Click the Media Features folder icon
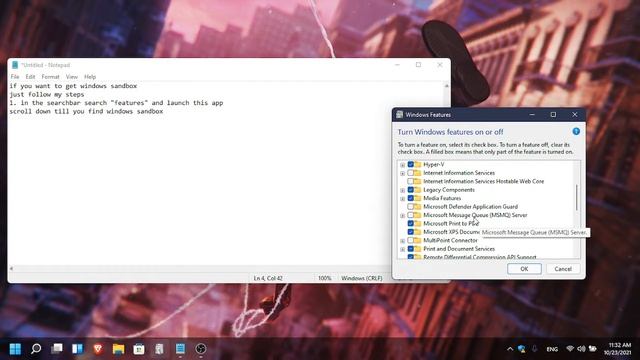Screen dimensions: 640x360 click(x=418, y=198)
